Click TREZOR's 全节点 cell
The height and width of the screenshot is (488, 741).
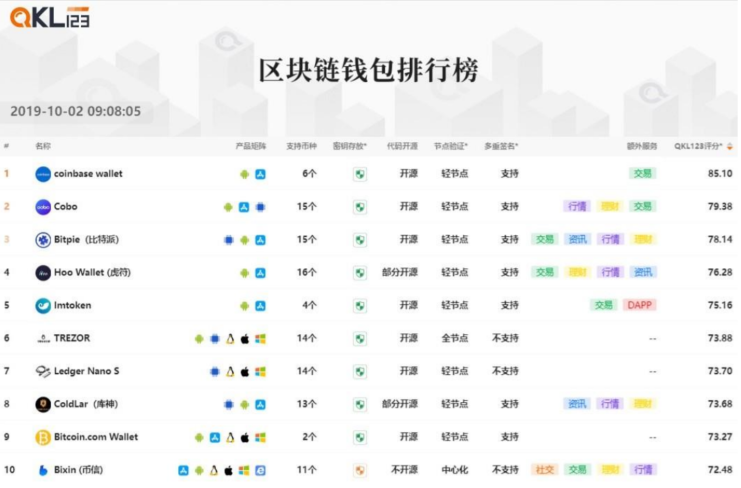pyautogui.click(x=455, y=338)
